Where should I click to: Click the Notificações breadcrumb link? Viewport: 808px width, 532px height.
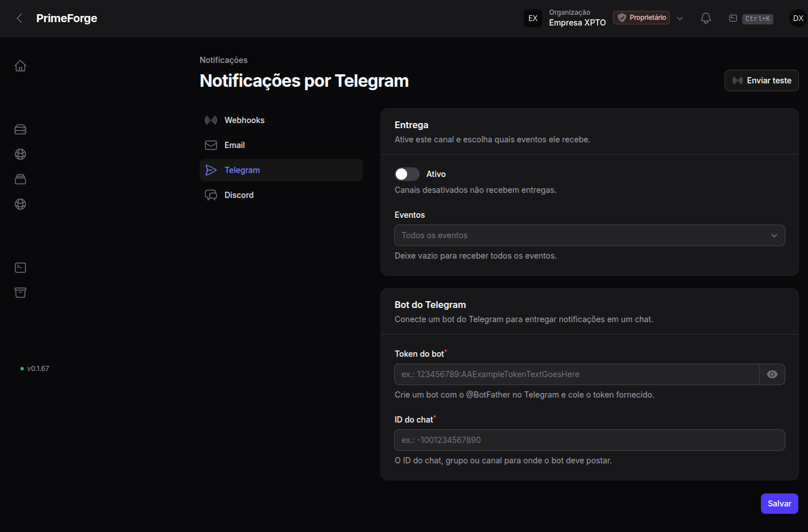[x=223, y=60]
